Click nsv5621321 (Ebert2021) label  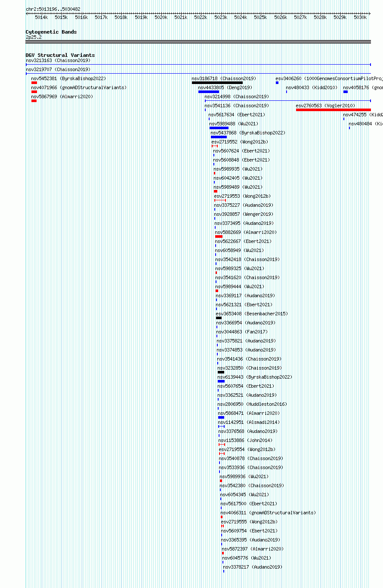(x=244, y=305)
